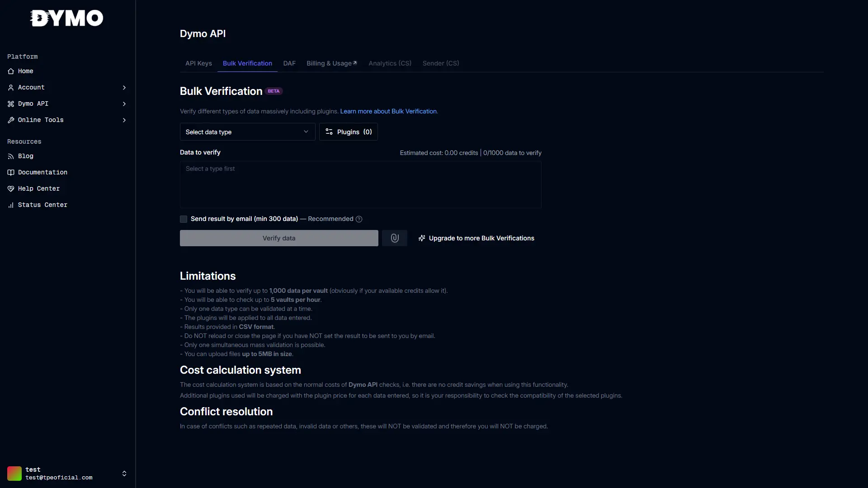Screen dimensions: 868x488
Task: Open the Plugins (0) button
Action: click(x=349, y=132)
